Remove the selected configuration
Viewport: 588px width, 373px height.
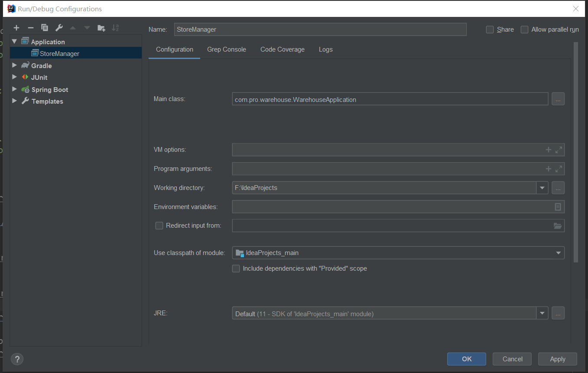coord(30,27)
